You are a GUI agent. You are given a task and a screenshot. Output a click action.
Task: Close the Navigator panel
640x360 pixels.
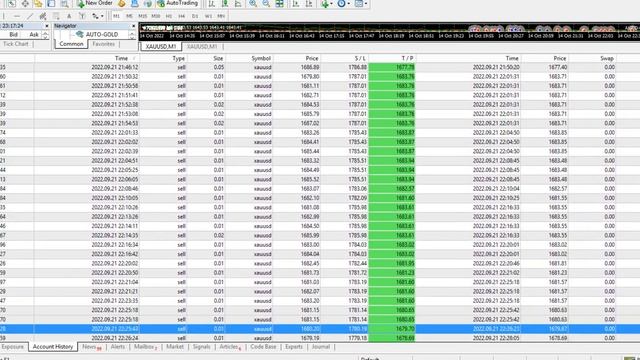(x=133, y=26)
